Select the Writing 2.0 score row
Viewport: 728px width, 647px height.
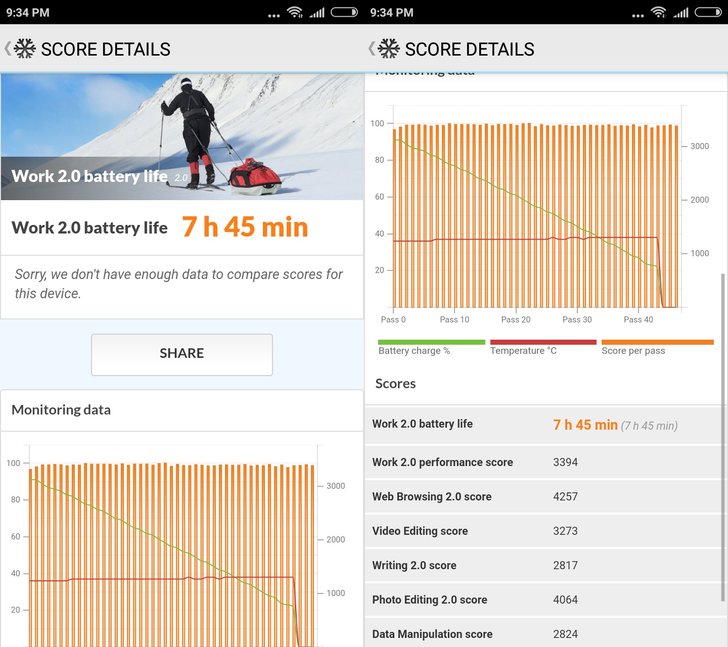click(x=543, y=565)
